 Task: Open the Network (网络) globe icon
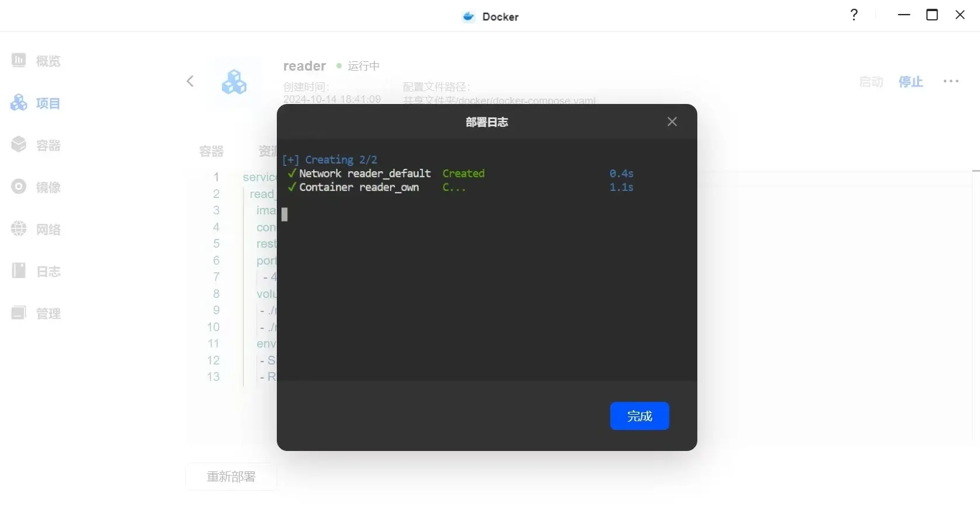click(x=19, y=229)
